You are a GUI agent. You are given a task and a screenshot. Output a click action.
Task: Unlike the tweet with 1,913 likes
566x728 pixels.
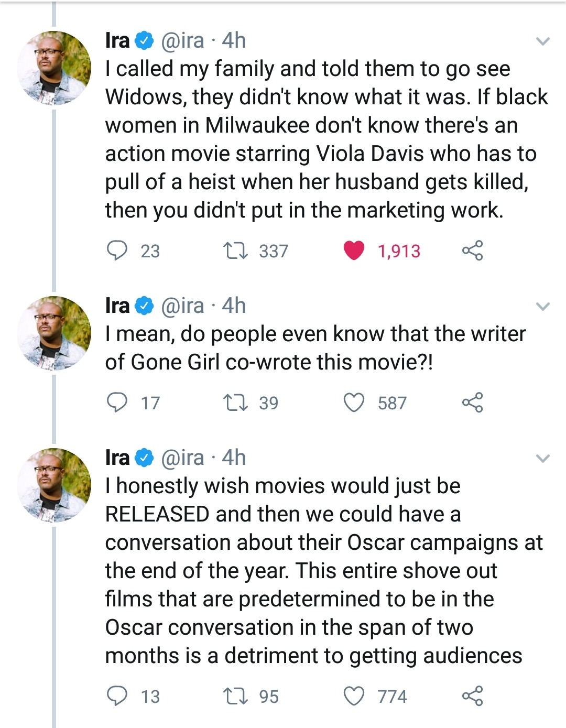354,251
